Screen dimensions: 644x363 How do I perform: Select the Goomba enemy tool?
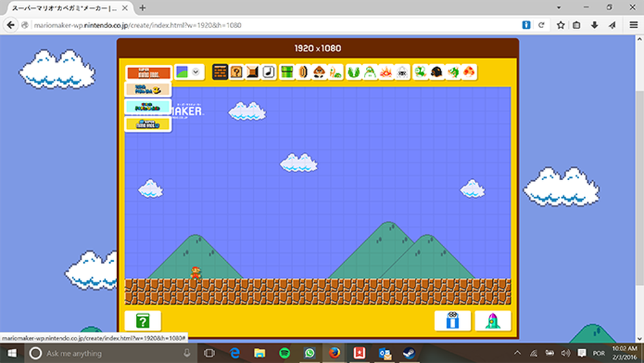coord(319,72)
